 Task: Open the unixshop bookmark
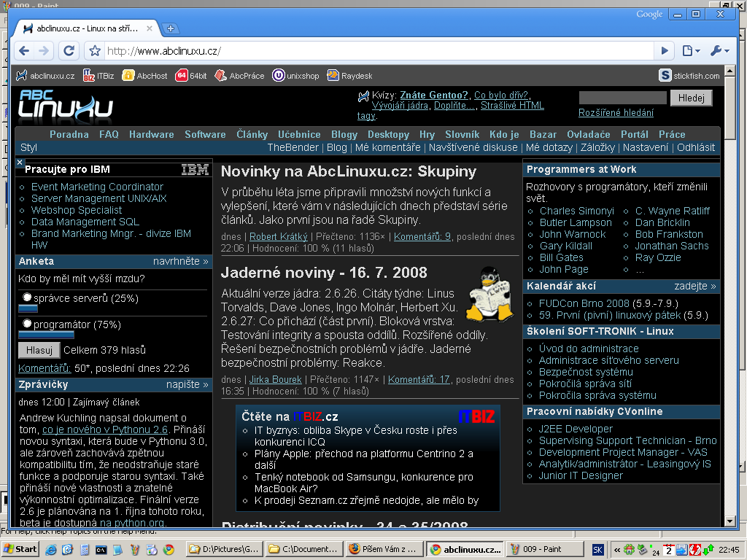(295, 76)
